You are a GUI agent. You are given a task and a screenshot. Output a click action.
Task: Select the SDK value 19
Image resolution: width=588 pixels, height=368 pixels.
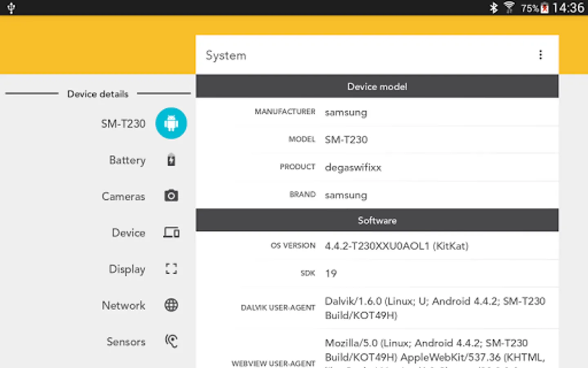331,274
